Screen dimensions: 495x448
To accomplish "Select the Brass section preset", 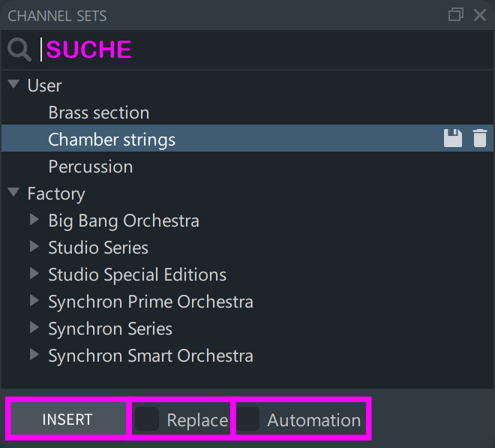I will (247, 112).
